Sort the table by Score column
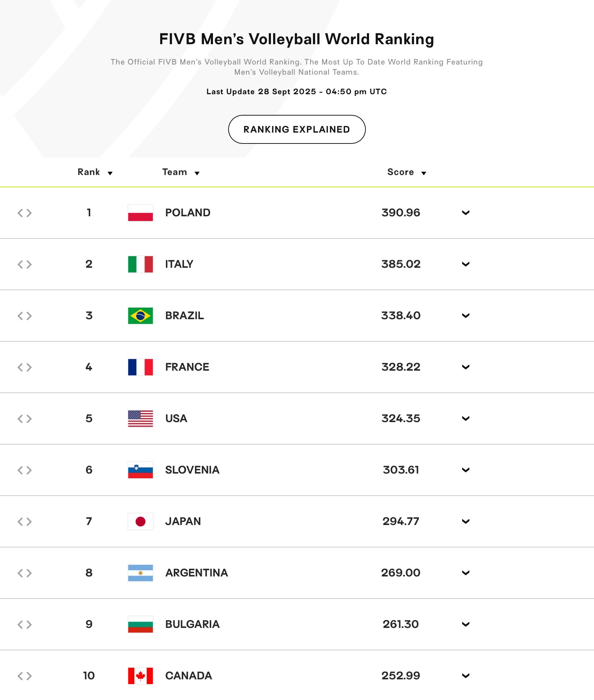Image resolution: width=594 pixels, height=700 pixels. click(406, 172)
